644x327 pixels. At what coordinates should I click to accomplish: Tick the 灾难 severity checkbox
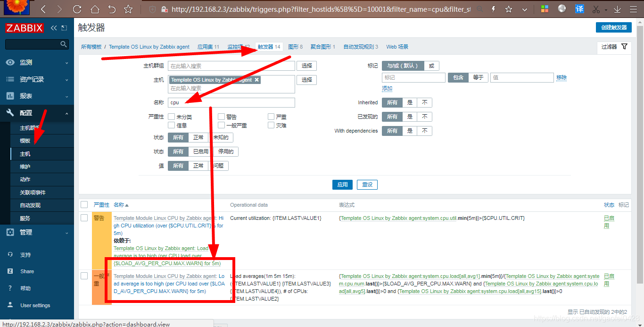pos(271,125)
